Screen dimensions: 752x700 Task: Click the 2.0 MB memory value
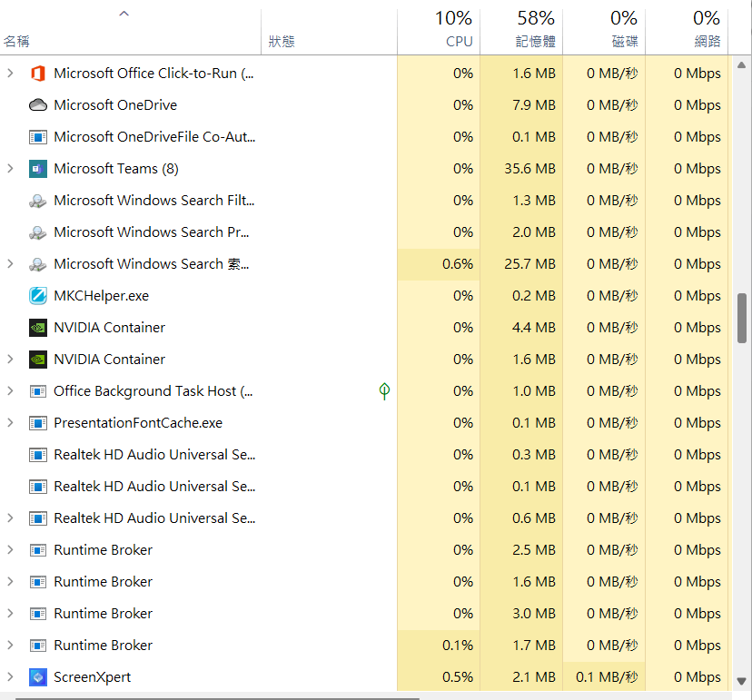click(x=534, y=232)
